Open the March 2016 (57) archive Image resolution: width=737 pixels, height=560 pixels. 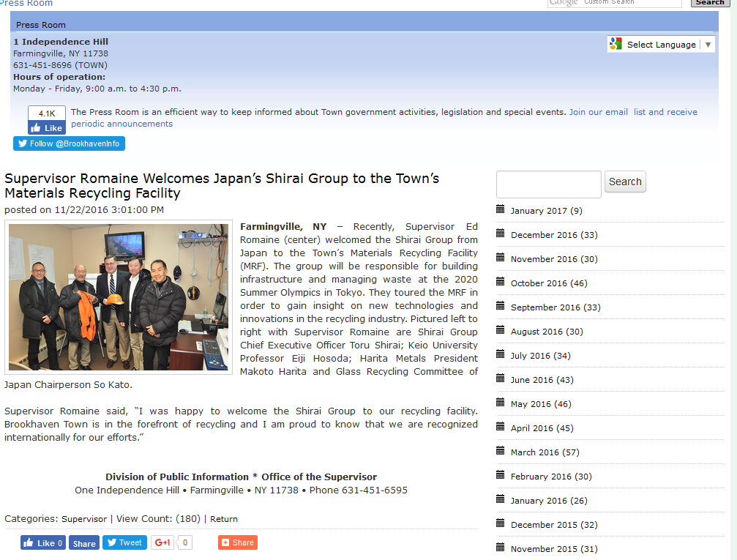pos(545,452)
